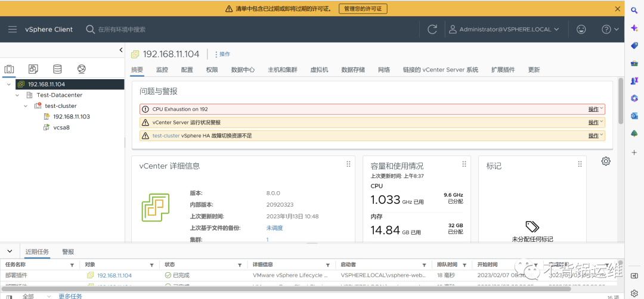Click the task list horizontal scrollbar

[x=286, y=289]
